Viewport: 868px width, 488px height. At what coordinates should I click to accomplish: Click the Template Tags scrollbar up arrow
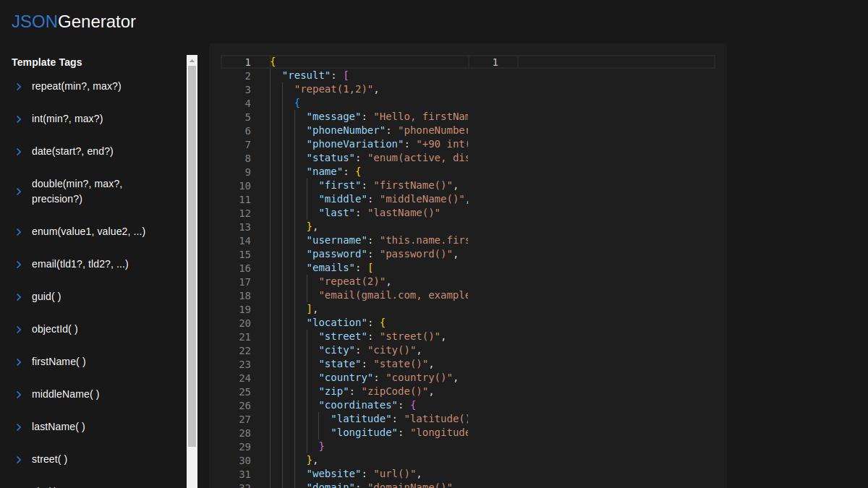[x=192, y=61]
